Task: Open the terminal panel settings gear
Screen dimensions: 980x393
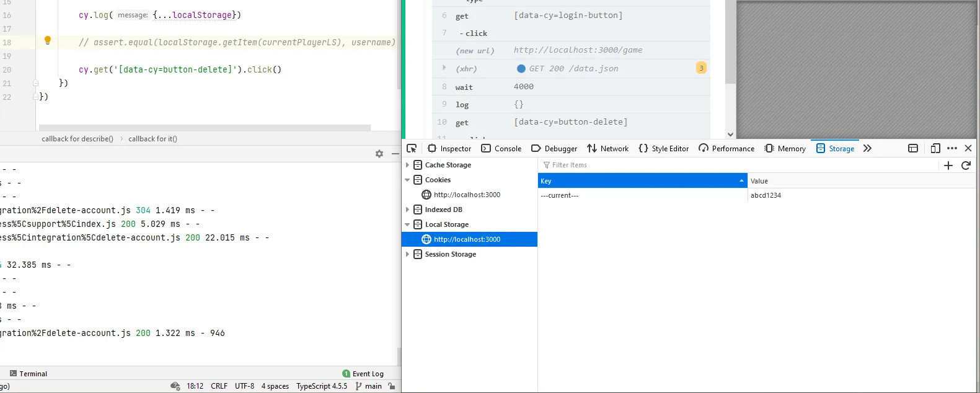Action: 379,154
